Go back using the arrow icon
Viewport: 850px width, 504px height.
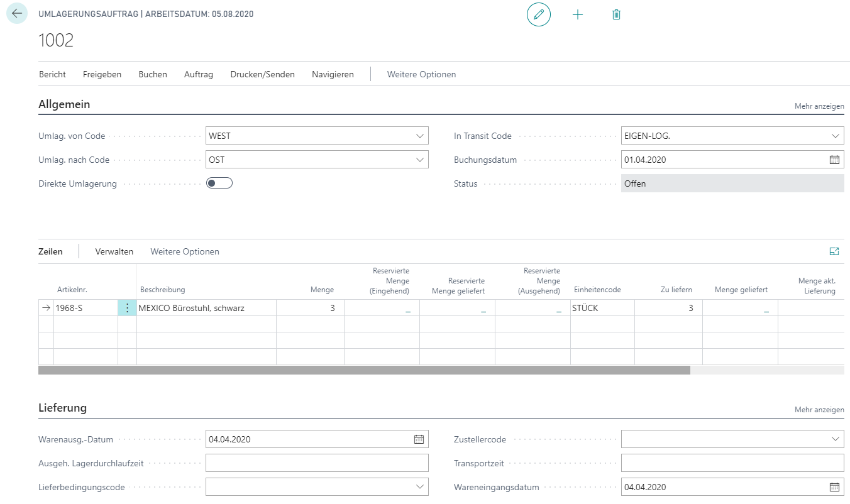tap(17, 13)
